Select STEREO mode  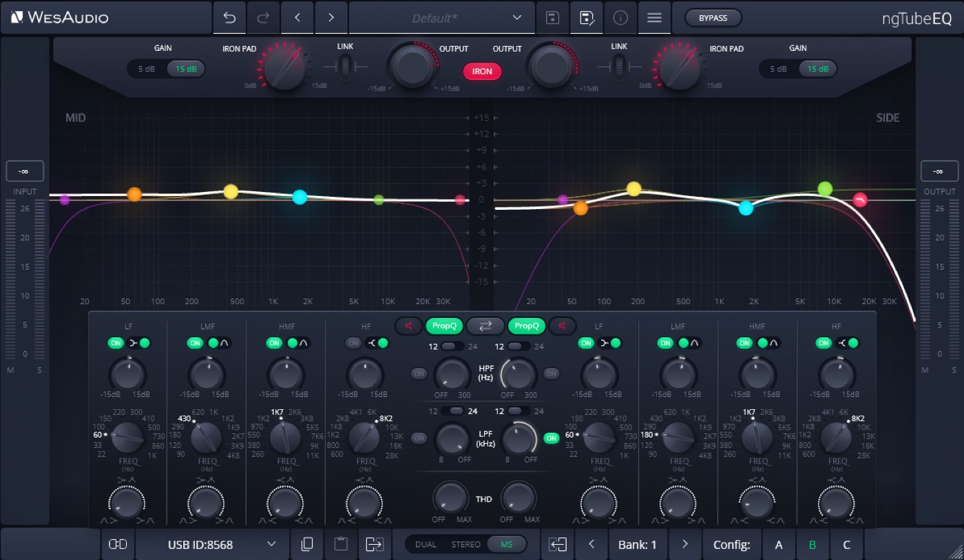point(466,544)
